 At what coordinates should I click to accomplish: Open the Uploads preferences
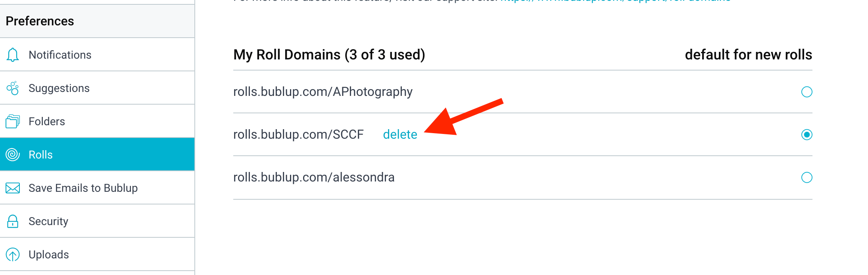click(x=97, y=254)
